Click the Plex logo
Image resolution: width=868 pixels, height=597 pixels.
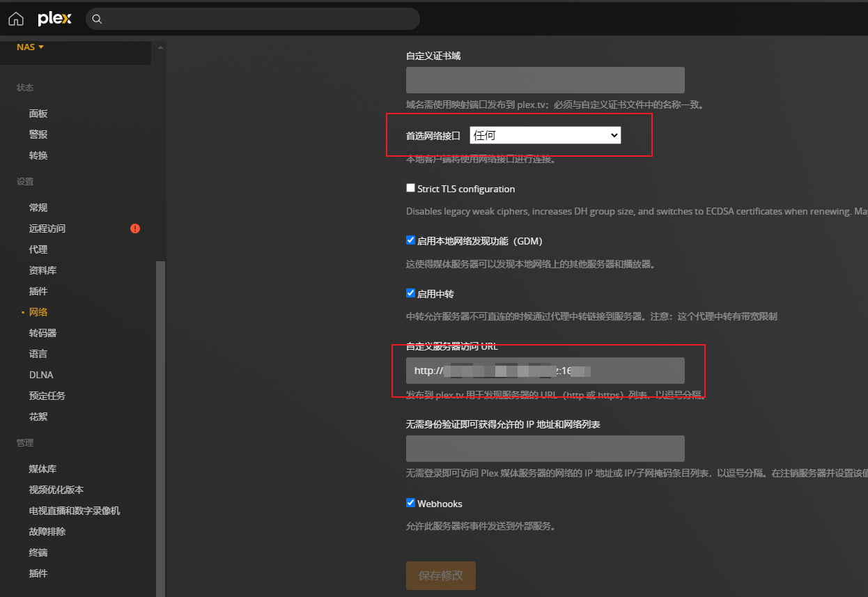pyautogui.click(x=55, y=19)
